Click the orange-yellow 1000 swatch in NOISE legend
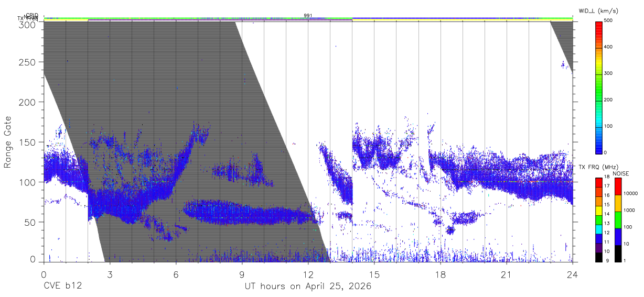The width and height of the screenshot is (644, 297). 618,203
